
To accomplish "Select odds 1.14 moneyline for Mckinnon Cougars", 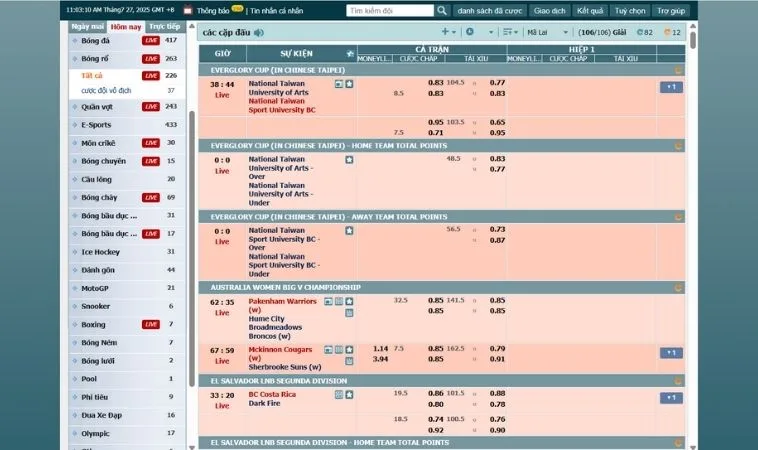I will pos(380,349).
